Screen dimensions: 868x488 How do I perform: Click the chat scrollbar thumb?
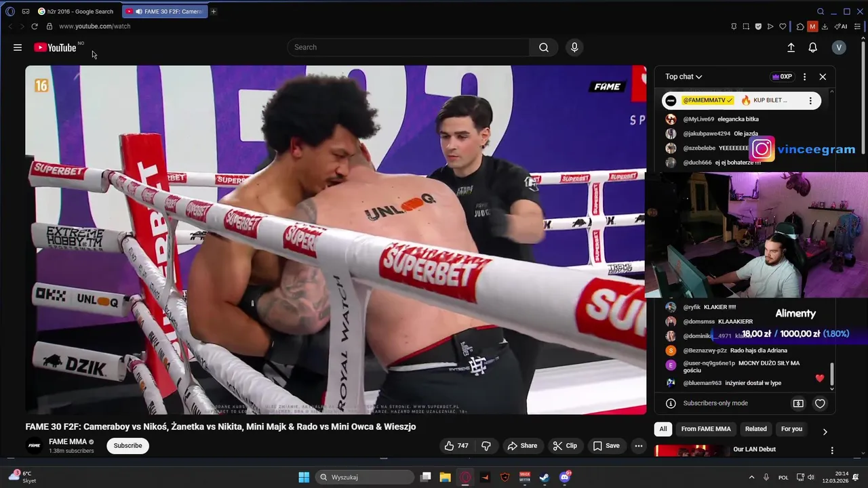832,375
